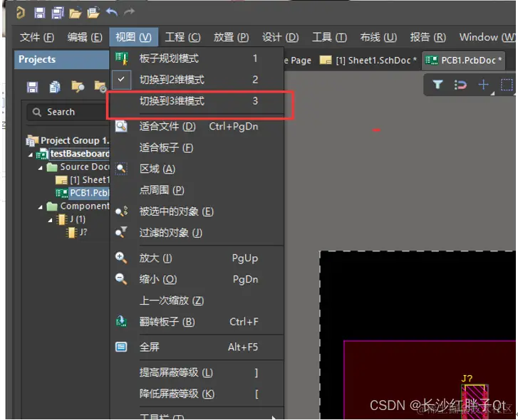Open the 编辑 (E) menu

(x=85, y=37)
